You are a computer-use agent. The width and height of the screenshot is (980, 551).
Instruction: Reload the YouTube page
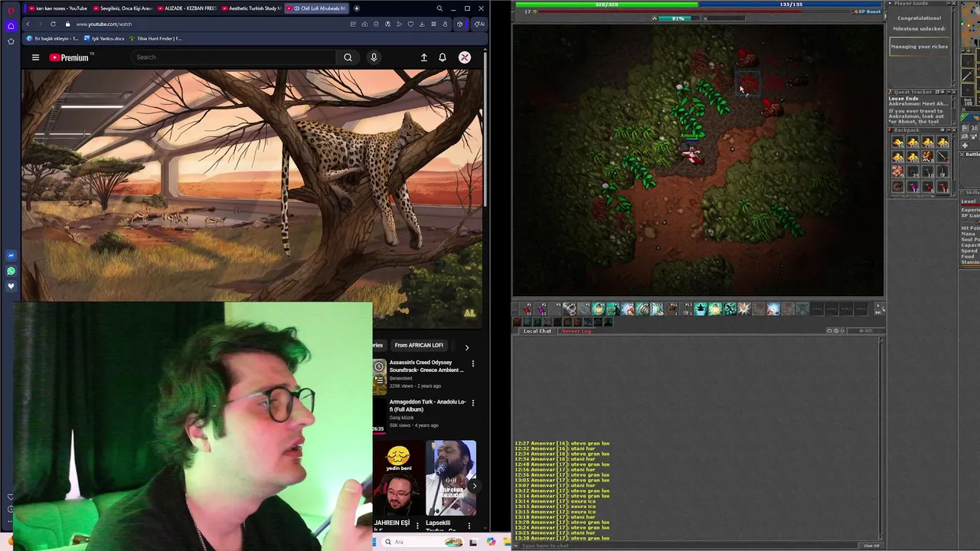pyautogui.click(x=53, y=24)
